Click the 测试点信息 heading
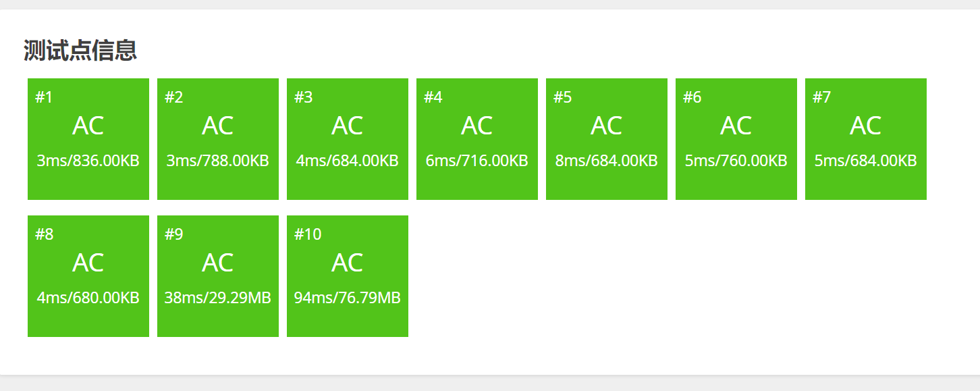 [x=80, y=51]
